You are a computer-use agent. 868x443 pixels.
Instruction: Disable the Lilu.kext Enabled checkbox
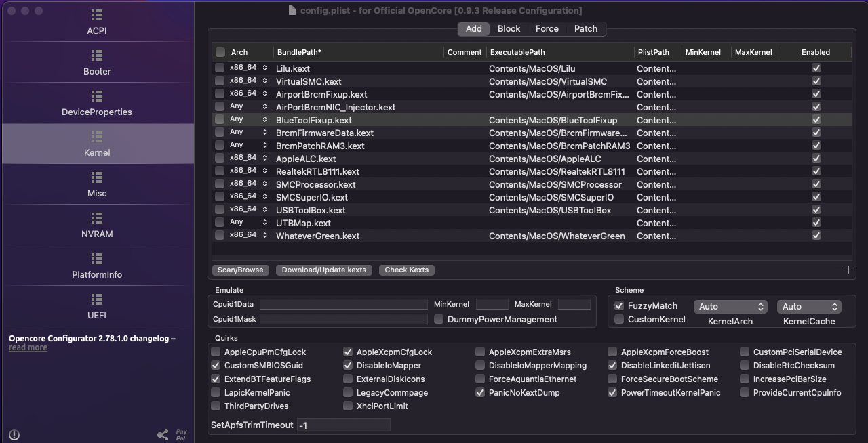point(816,68)
